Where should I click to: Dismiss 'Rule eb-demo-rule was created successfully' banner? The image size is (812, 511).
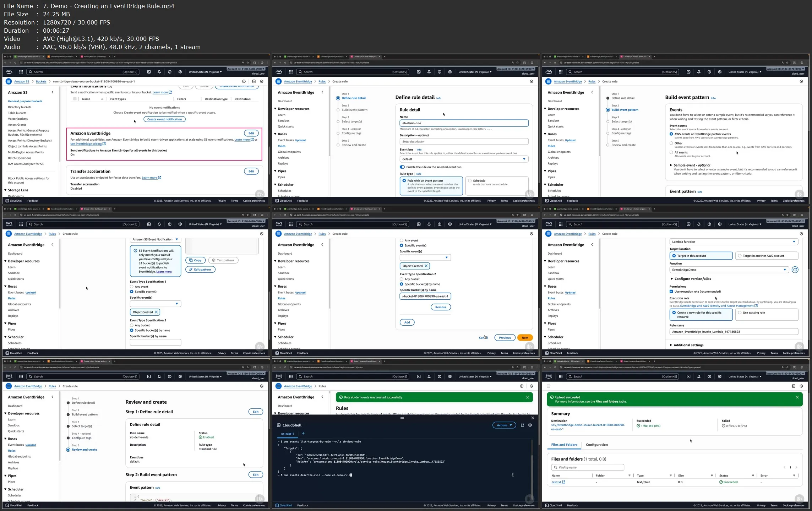[527, 397]
